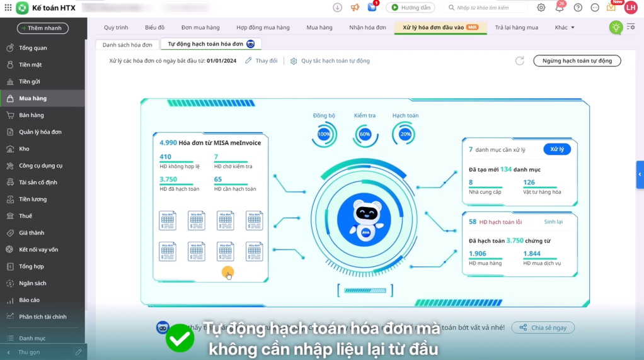Open Mua hàng in sidebar

43,98
